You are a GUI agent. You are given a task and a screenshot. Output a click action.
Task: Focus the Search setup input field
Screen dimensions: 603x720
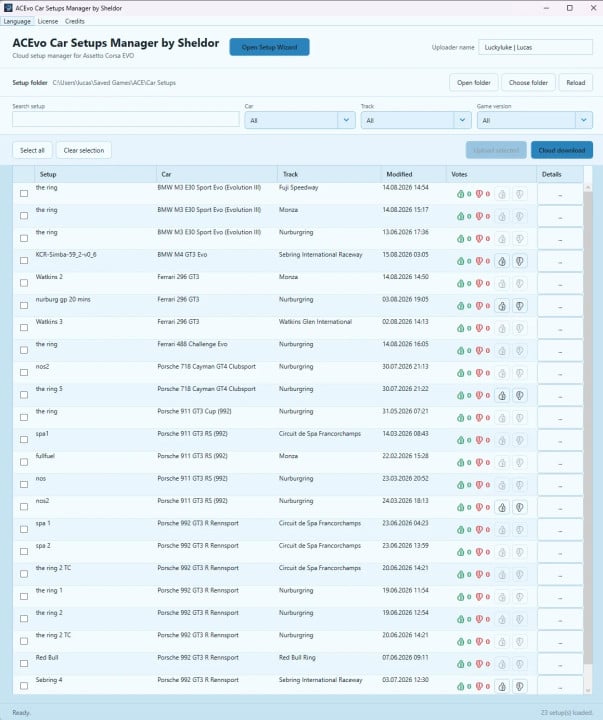[126, 119]
